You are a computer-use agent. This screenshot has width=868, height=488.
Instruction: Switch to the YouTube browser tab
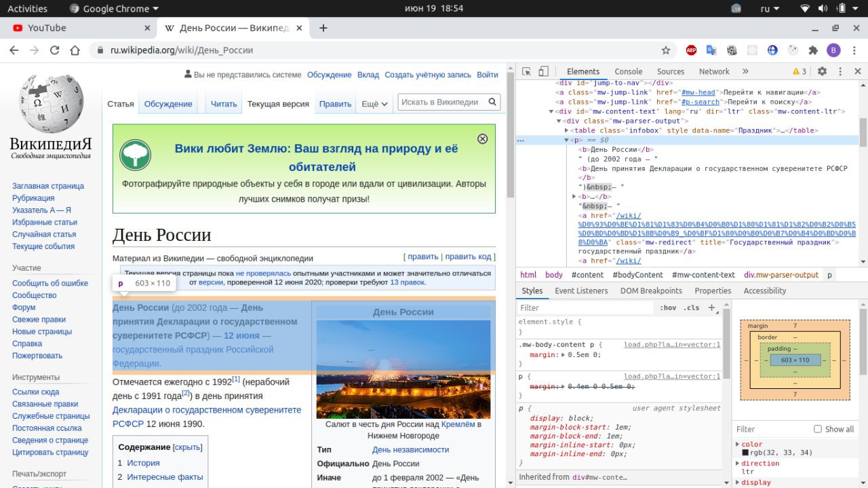click(81, 28)
